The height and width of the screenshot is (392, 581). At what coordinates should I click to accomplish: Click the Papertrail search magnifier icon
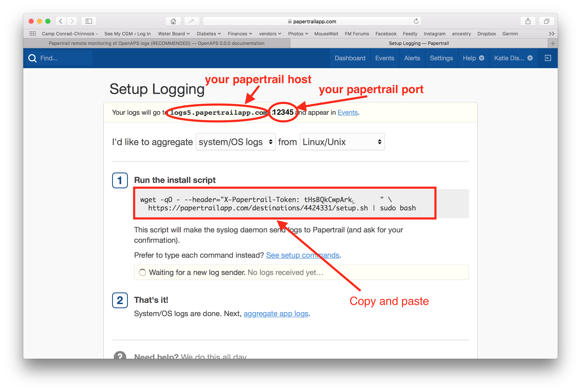pos(32,58)
